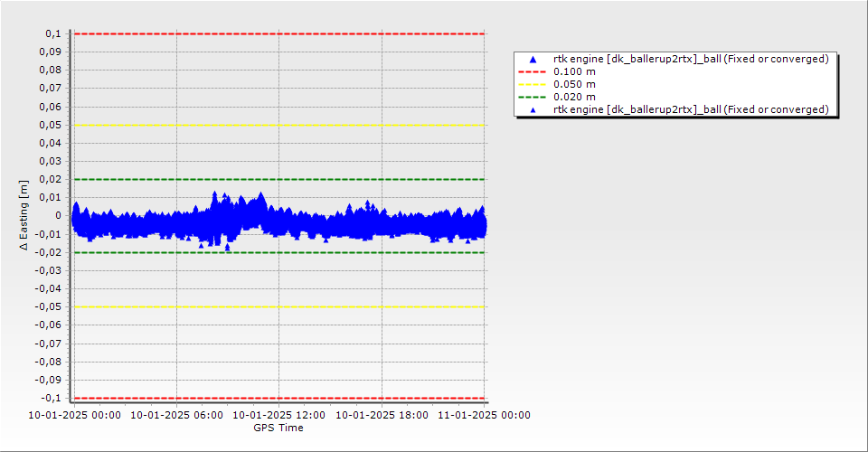
Task: Click the GPS Time axis title
Action: click(278, 428)
